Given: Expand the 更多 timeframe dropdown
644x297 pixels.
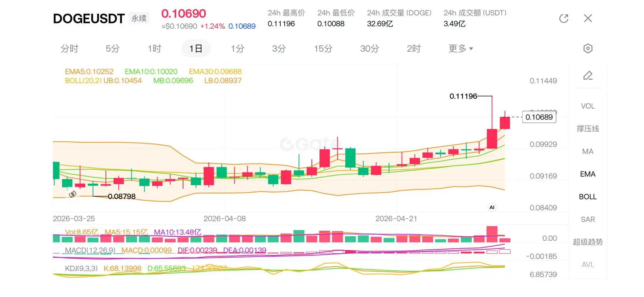Looking at the screenshot, I should tap(461, 48).
